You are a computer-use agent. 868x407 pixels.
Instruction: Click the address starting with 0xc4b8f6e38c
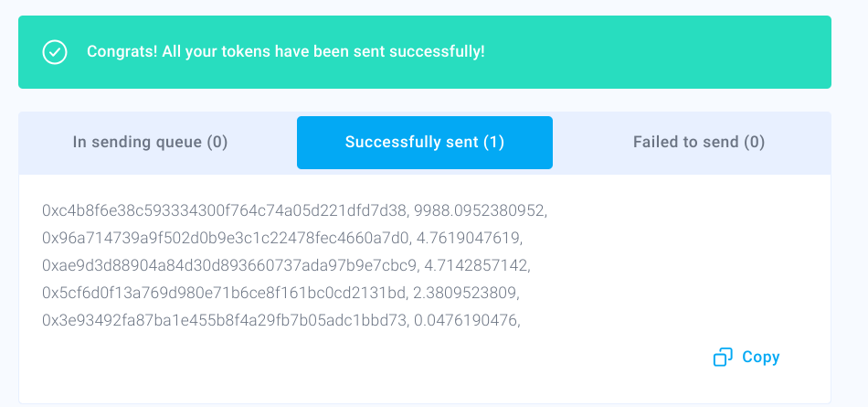[x=224, y=210]
